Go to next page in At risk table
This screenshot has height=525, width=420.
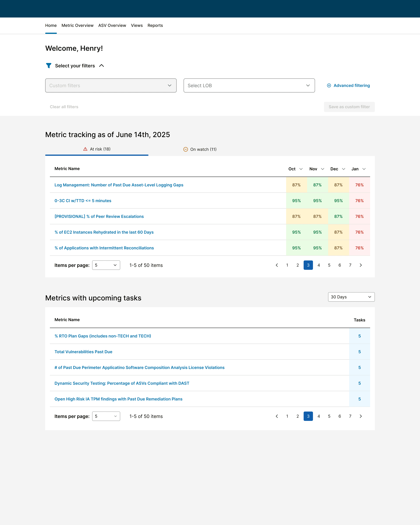click(x=361, y=265)
